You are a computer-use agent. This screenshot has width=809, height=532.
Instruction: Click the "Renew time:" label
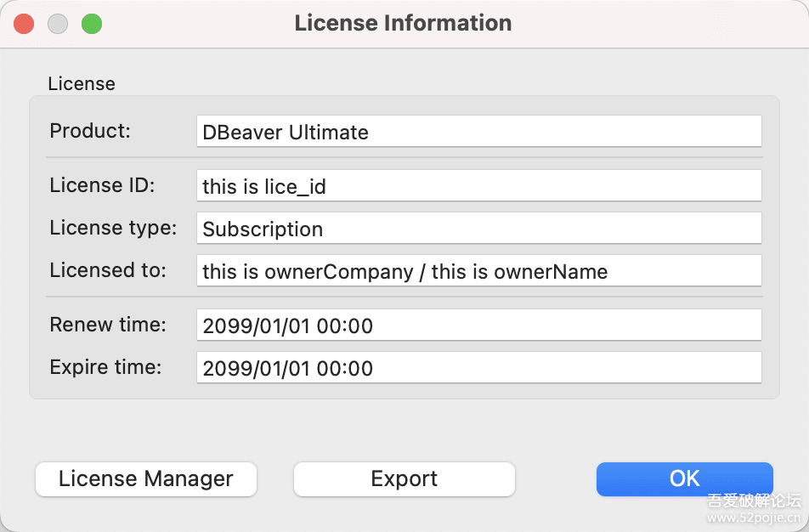[108, 325]
